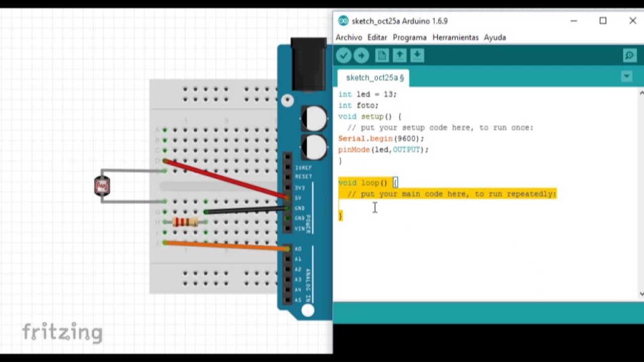Click the 'put your setup code here' comment
This screenshot has height=362, width=644.
[x=440, y=127]
